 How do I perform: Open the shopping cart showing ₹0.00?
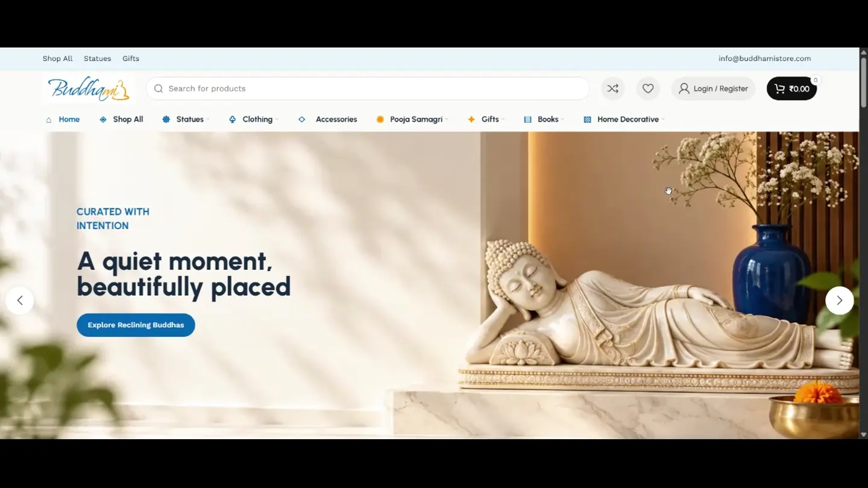click(791, 89)
